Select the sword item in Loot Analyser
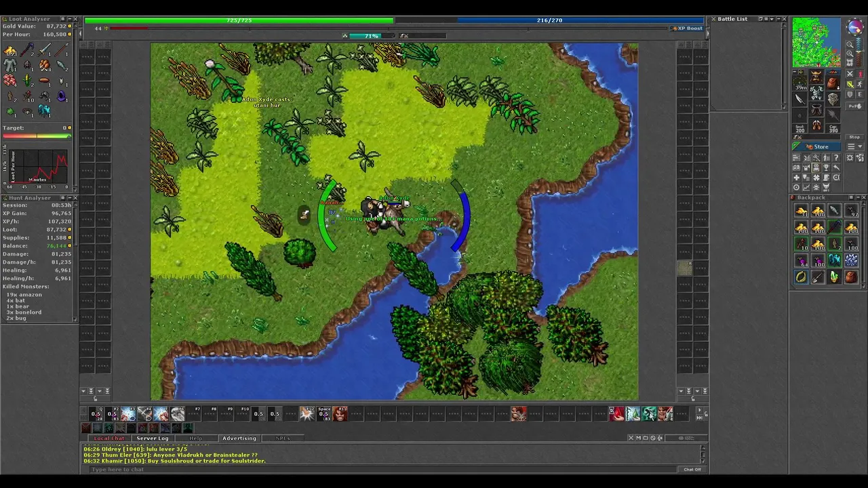This screenshot has height=488, width=868. 45,49
